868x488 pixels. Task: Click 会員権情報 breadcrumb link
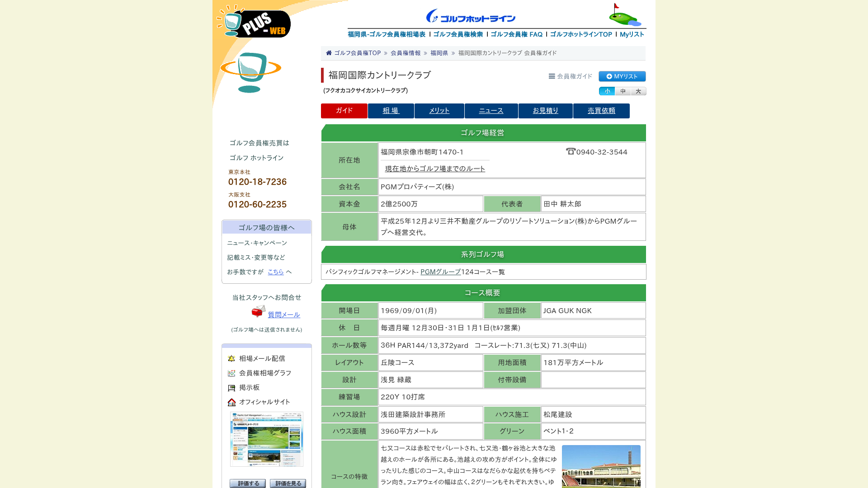[406, 53]
